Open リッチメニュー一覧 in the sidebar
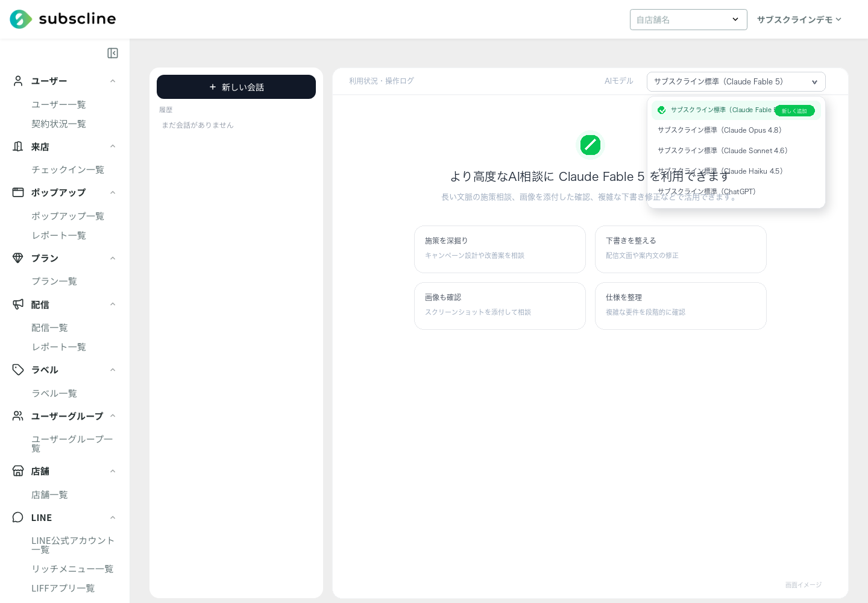This screenshot has height=603, width=868. point(72,569)
